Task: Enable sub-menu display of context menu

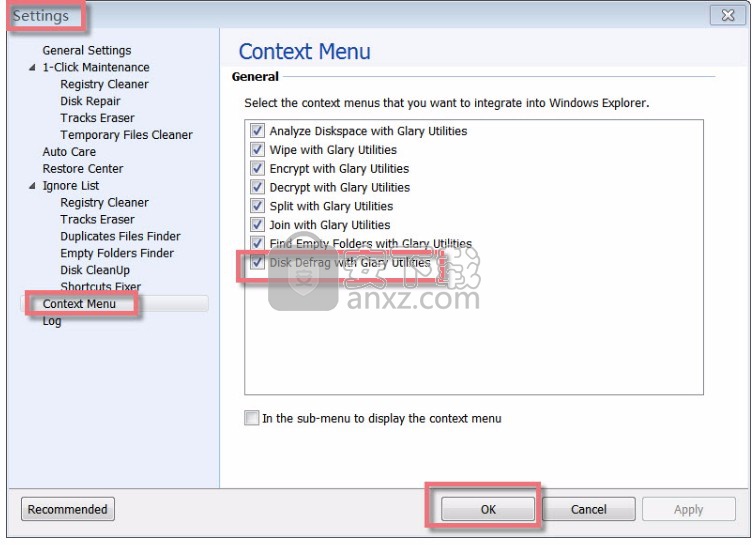Action: pyautogui.click(x=251, y=418)
